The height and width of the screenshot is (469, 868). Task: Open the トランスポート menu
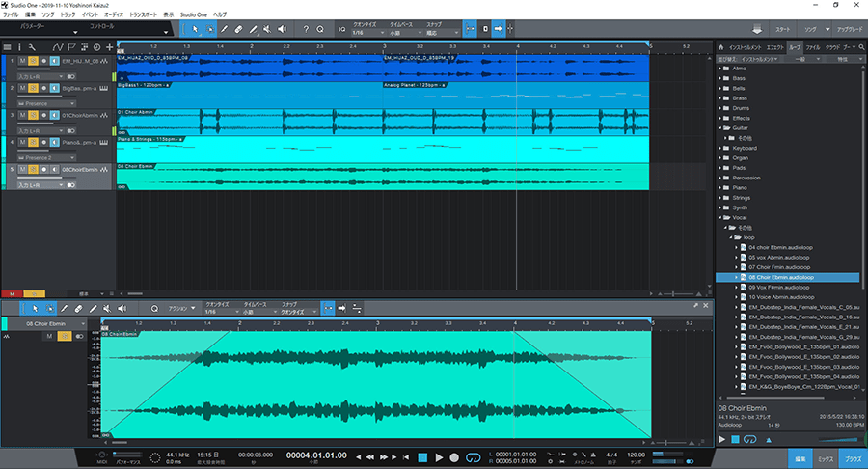click(x=143, y=16)
